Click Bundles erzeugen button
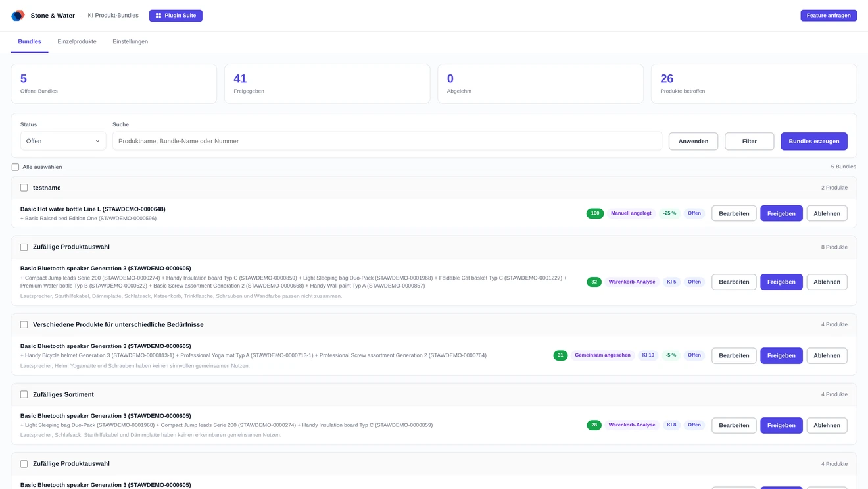Screen dimensions: 868x489 pos(814,141)
